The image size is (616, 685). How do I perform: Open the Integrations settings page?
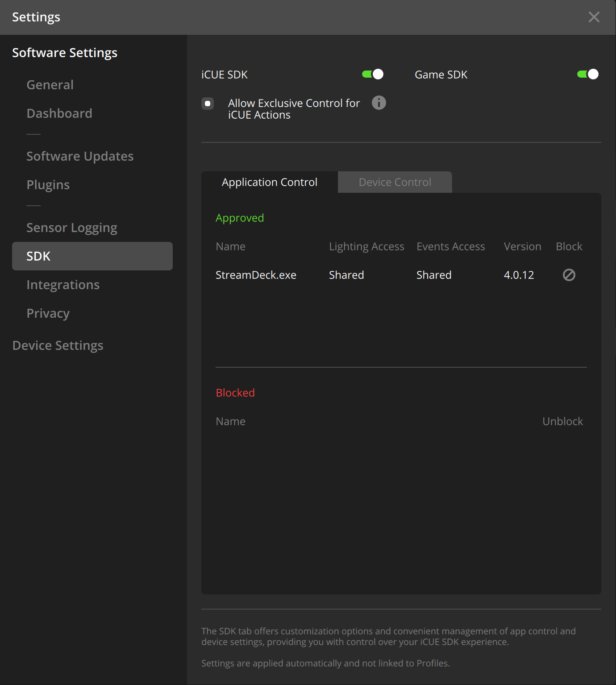click(x=63, y=285)
